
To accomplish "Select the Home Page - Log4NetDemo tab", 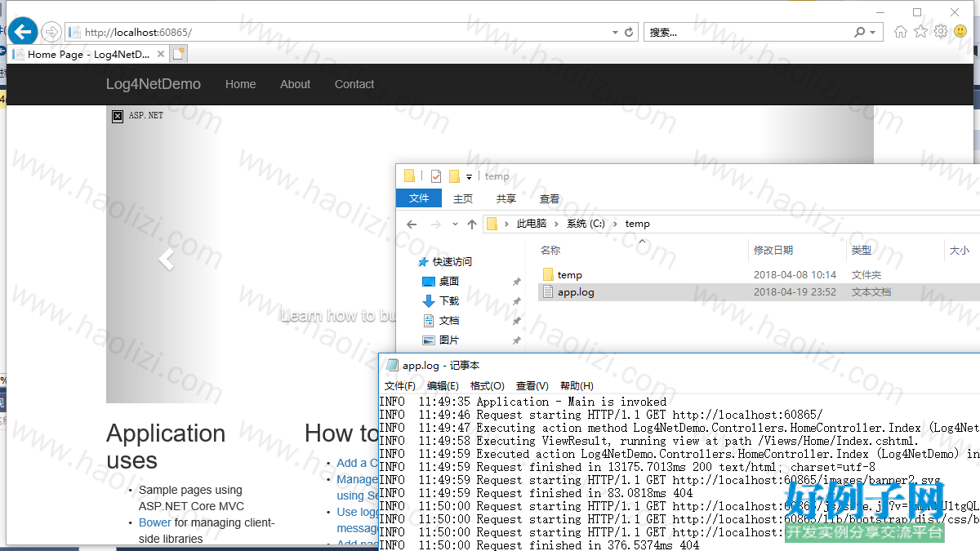I will click(x=88, y=55).
